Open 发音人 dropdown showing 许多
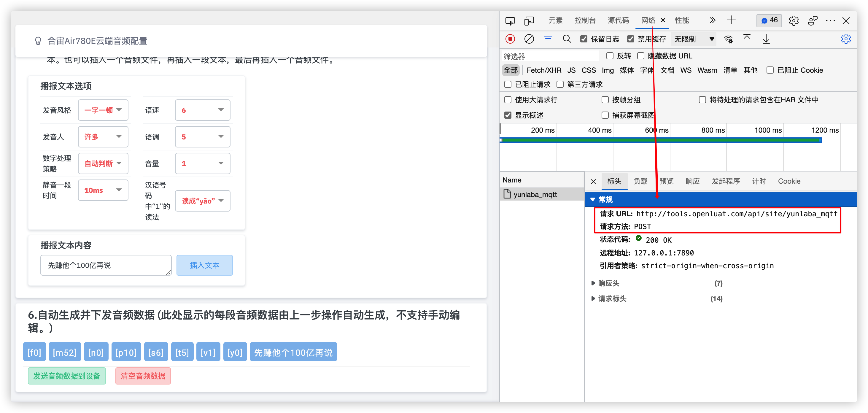This screenshot has height=413, width=868. coord(103,136)
